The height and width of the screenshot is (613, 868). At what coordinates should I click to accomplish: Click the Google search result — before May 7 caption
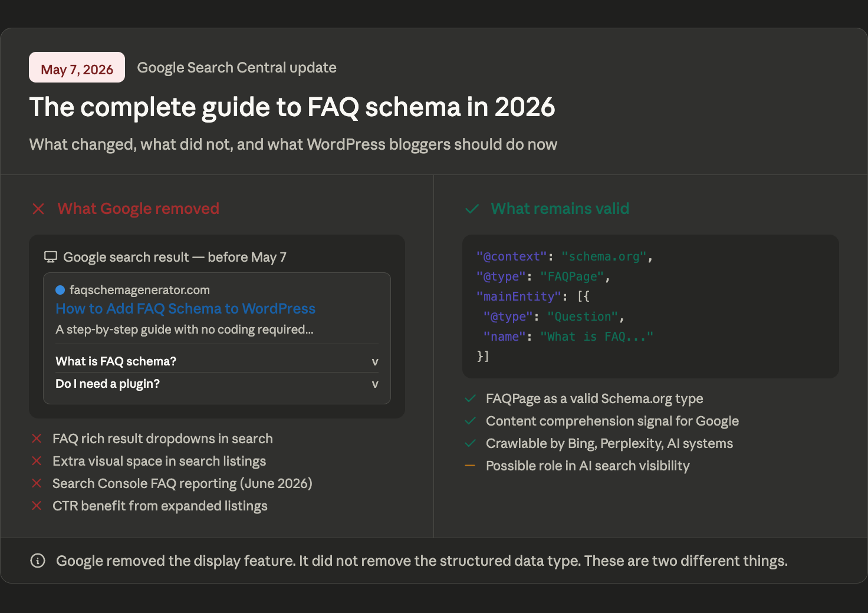(175, 257)
